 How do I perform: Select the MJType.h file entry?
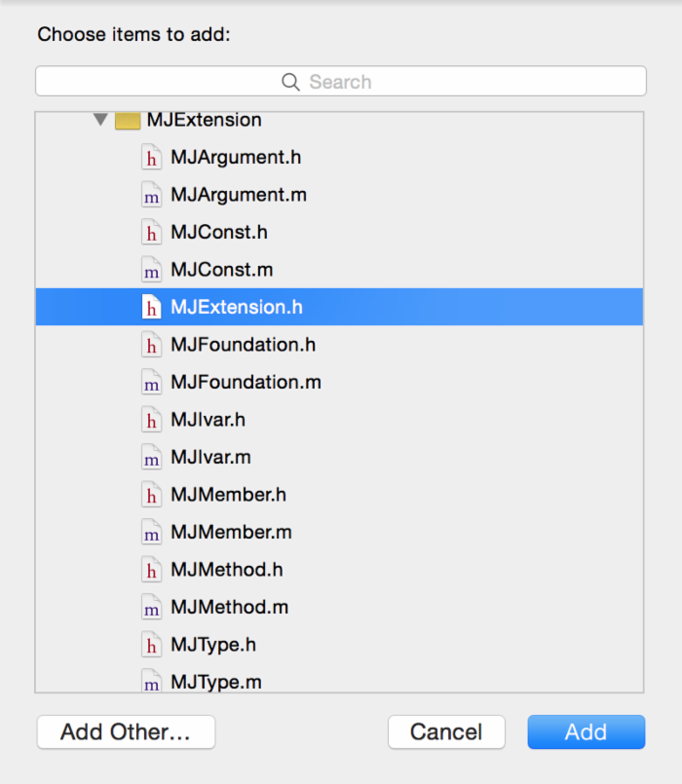pyautogui.click(x=212, y=645)
